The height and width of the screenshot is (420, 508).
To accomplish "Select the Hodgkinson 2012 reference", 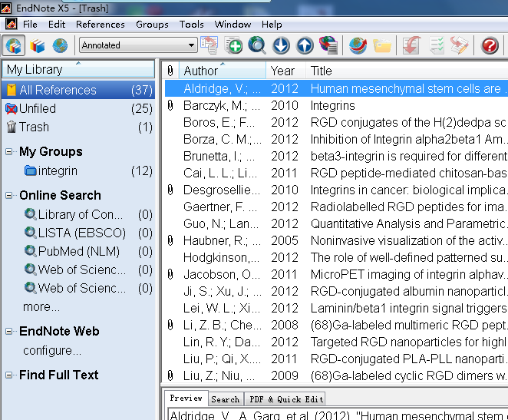I will tap(336, 257).
